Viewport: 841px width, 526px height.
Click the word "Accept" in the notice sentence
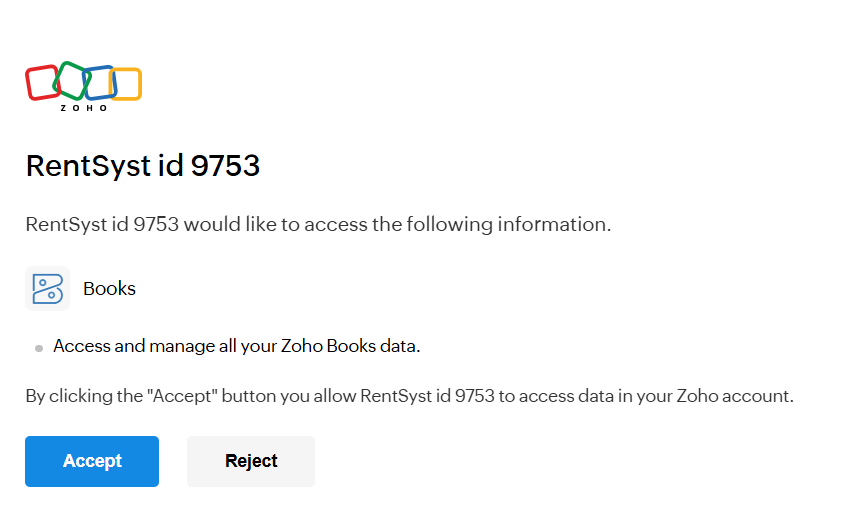(182, 396)
